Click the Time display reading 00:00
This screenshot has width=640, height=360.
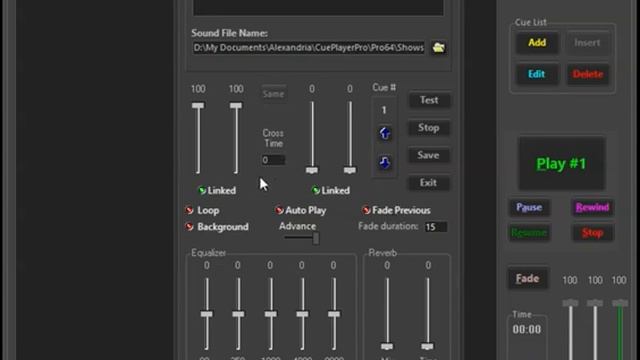click(x=527, y=329)
